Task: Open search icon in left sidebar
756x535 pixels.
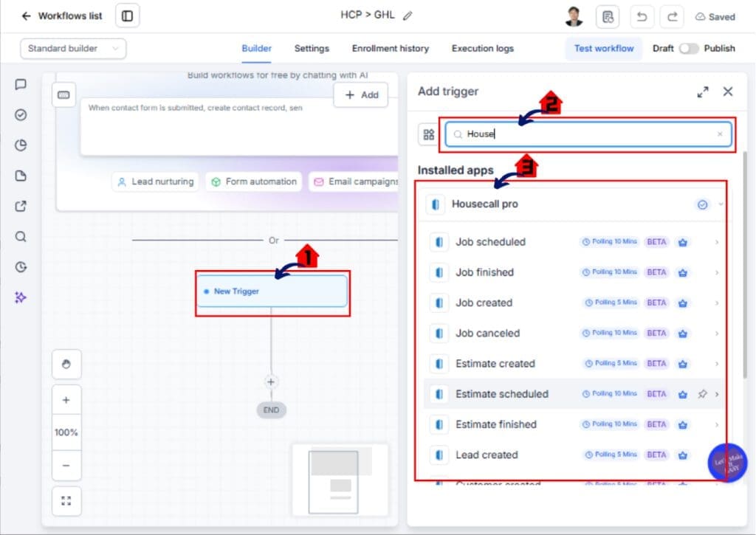Action: (21, 237)
